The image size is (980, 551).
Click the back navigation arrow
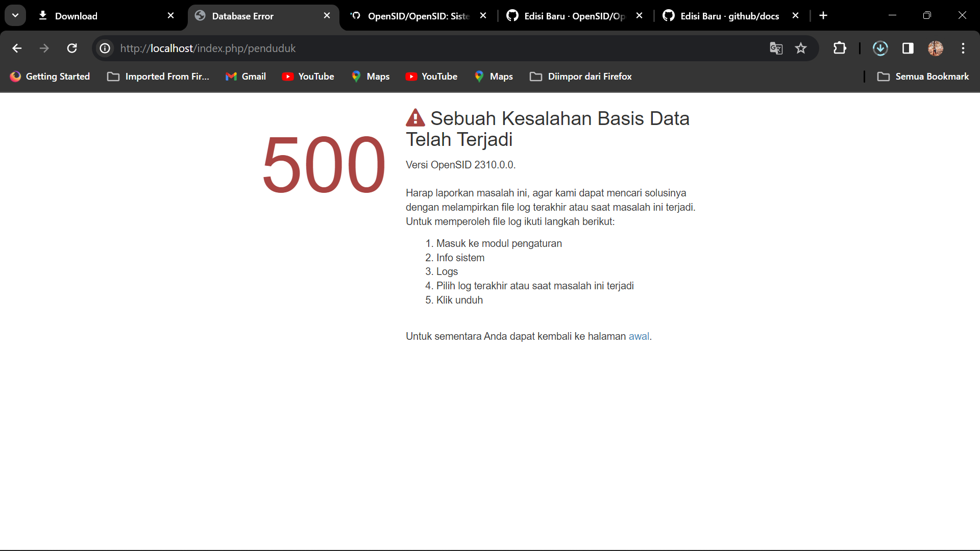(x=17, y=48)
